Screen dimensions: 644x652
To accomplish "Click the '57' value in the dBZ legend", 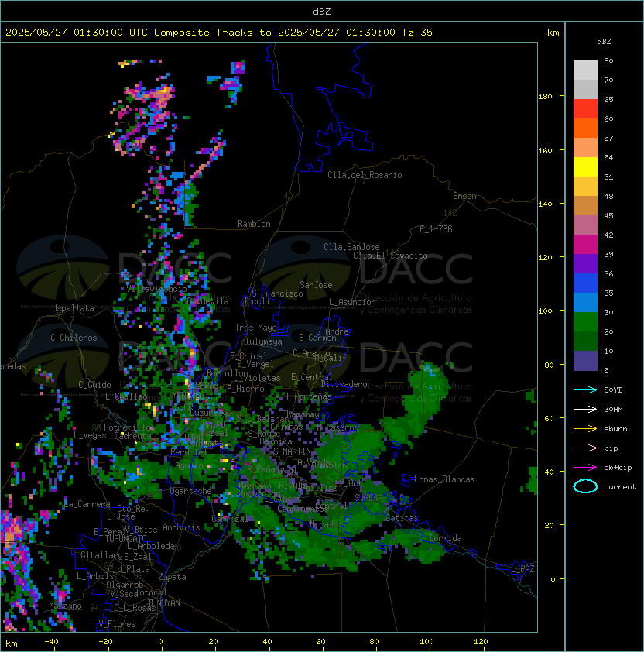I will [608, 138].
